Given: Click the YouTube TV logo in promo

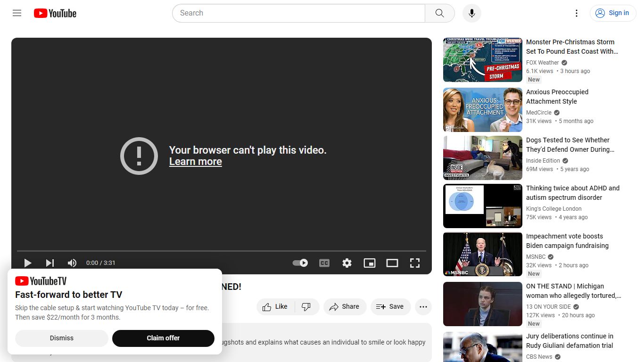Looking at the screenshot, I should 41,281.
